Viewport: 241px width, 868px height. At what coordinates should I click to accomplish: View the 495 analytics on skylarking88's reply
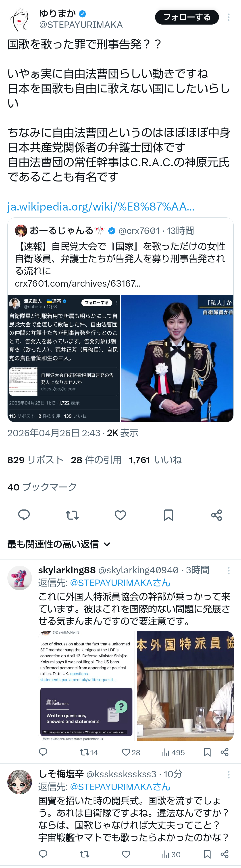173,752
